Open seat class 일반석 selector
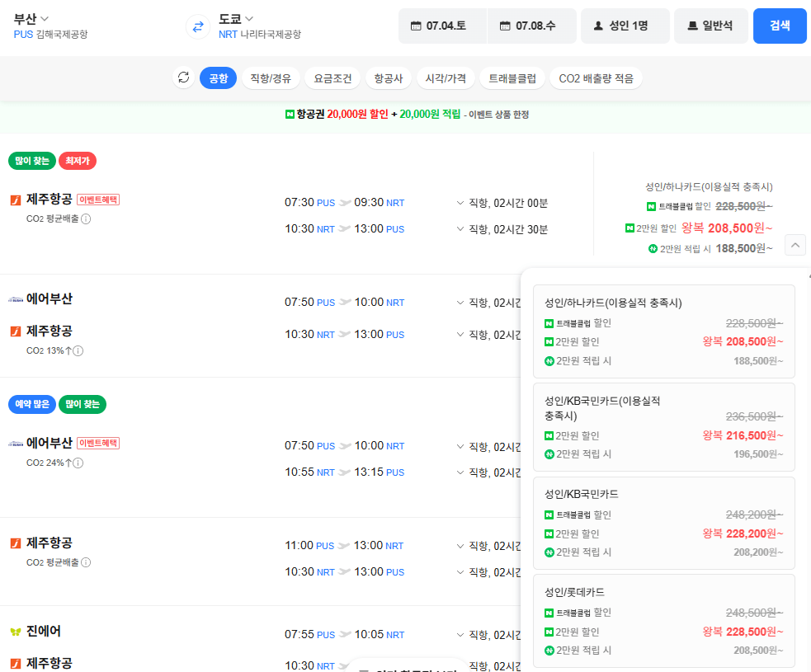This screenshot has width=811, height=672. click(710, 26)
